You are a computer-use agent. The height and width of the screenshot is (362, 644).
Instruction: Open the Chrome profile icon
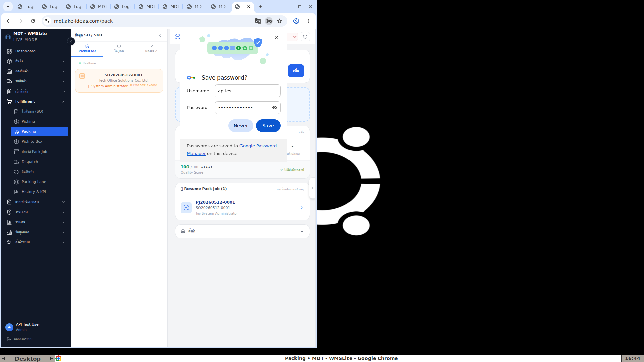(296, 21)
